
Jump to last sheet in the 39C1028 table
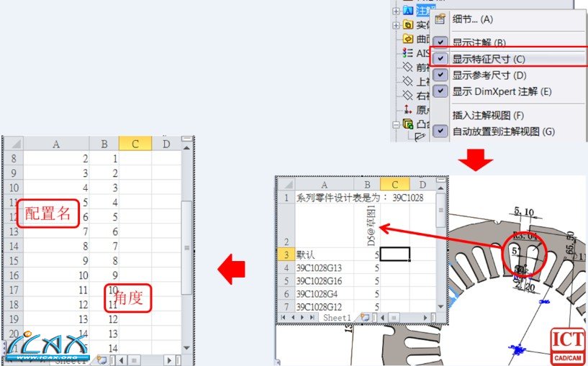tap(312, 318)
